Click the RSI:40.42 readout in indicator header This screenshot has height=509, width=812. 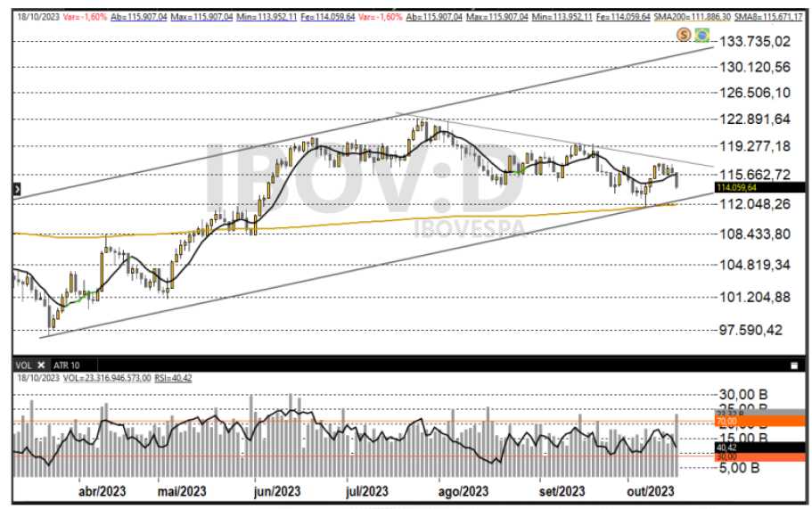(x=174, y=378)
